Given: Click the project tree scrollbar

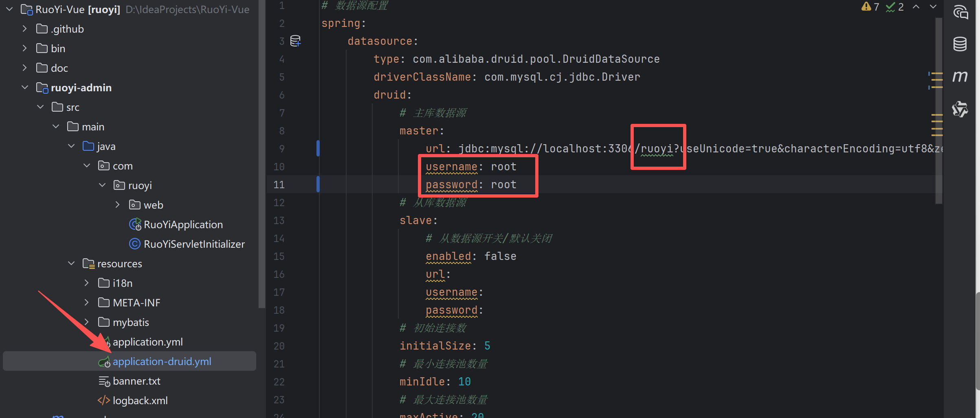Looking at the screenshot, I should tap(262, 154).
